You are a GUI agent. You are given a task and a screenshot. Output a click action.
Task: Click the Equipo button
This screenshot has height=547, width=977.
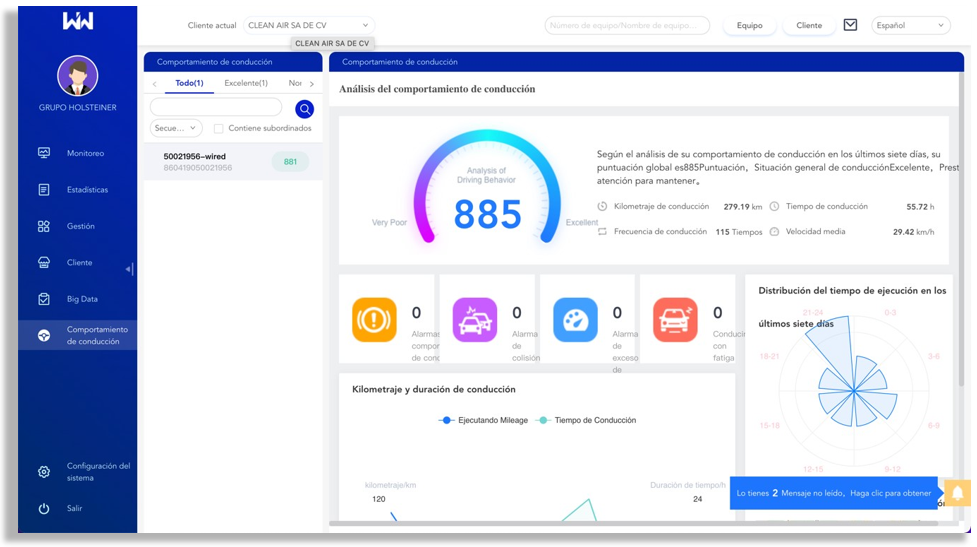[x=749, y=25]
